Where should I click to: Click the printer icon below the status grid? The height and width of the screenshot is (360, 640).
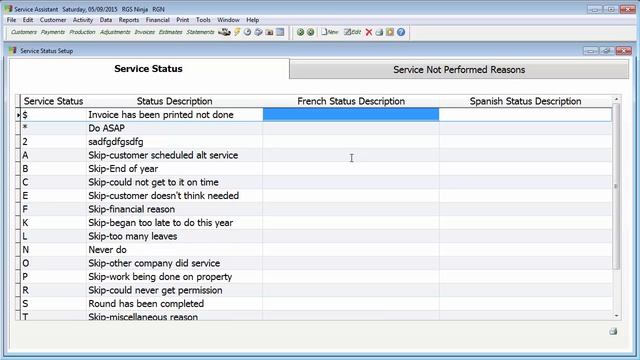[x=613, y=331]
